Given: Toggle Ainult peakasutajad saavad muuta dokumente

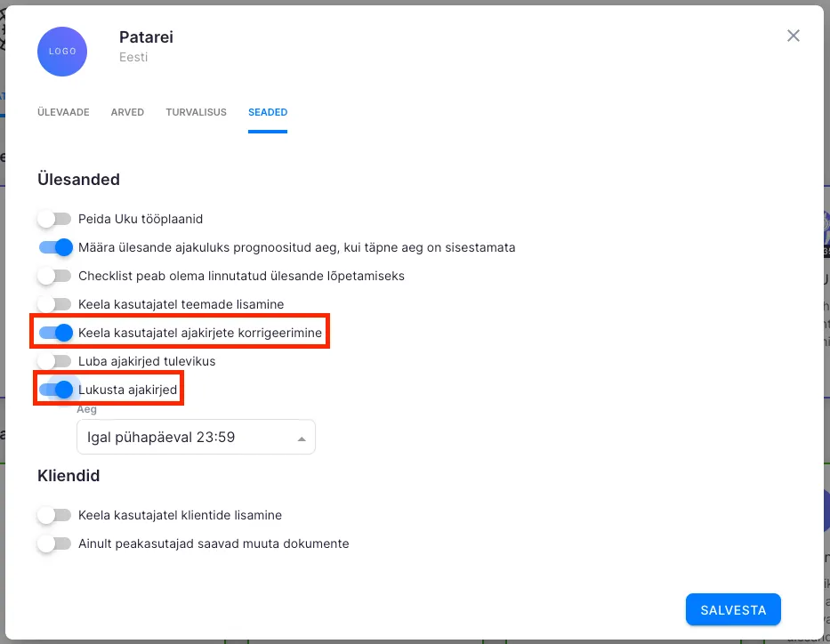Looking at the screenshot, I should tap(54, 543).
